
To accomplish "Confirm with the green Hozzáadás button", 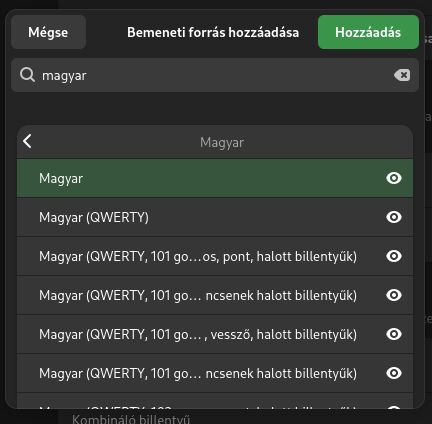I will pos(368,32).
